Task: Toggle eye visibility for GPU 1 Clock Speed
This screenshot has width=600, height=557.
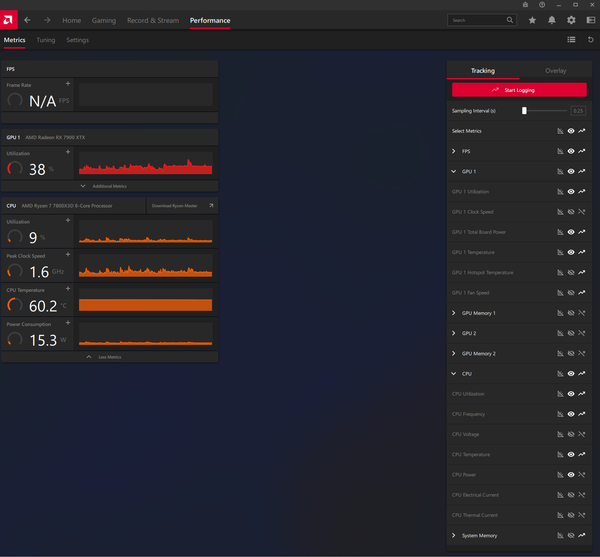Action: pyautogui.click(x=571, y=212)
